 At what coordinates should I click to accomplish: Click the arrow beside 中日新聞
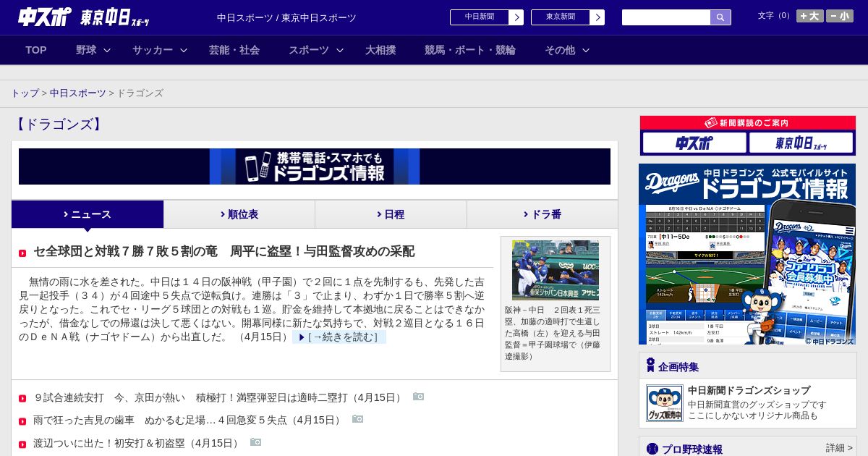tap(516, 17)
